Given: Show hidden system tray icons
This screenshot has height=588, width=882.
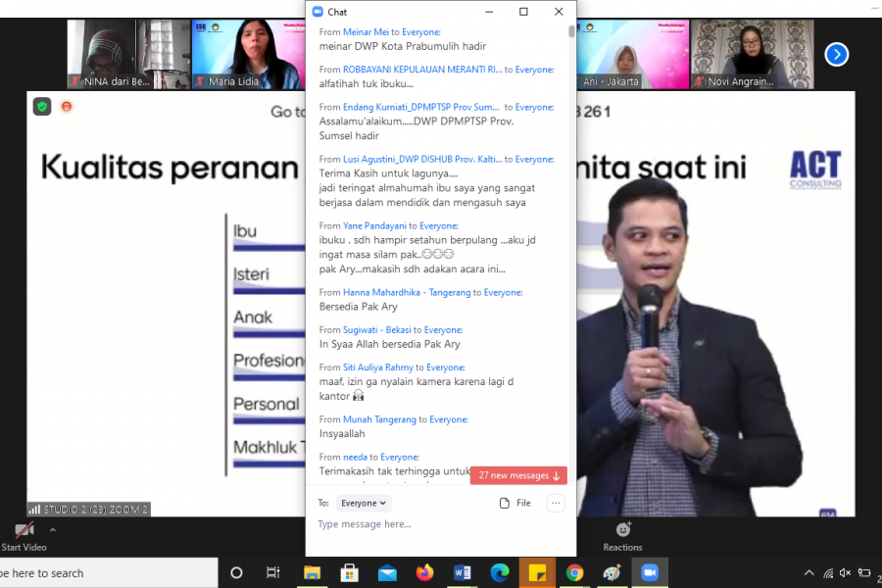Looking at the screenshot, I should coord(808,573).
